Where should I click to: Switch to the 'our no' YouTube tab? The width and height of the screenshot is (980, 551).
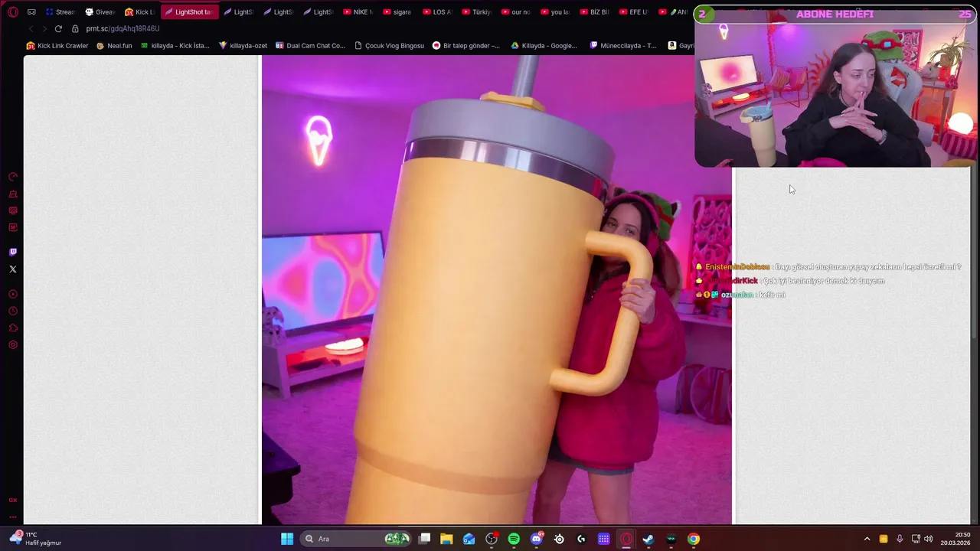point(516,12)
